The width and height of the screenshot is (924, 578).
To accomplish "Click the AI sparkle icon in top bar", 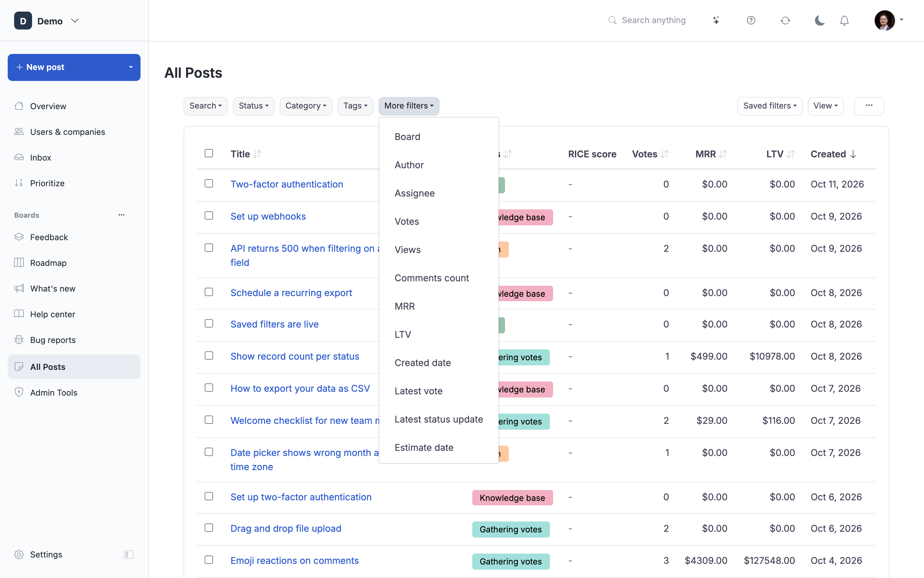I will point(716,20).
